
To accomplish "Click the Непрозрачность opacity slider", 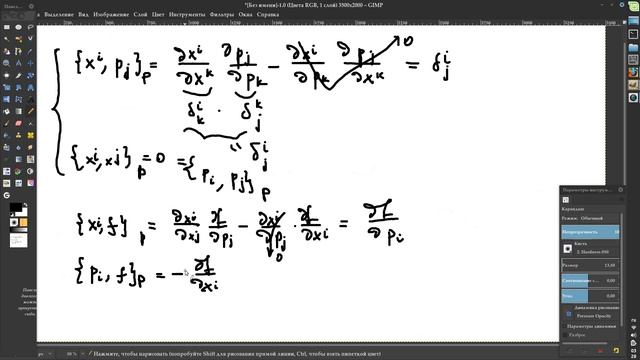I will coord(590,232).
